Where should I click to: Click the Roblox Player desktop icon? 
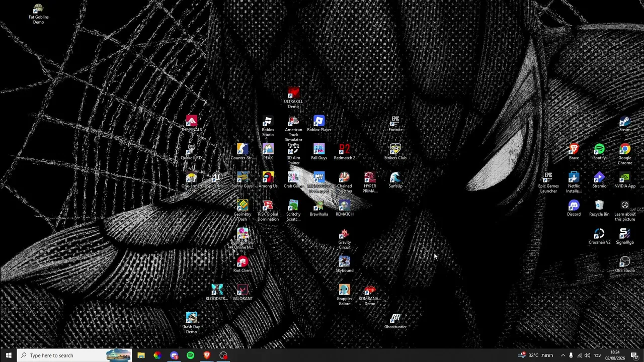[319, 124]
